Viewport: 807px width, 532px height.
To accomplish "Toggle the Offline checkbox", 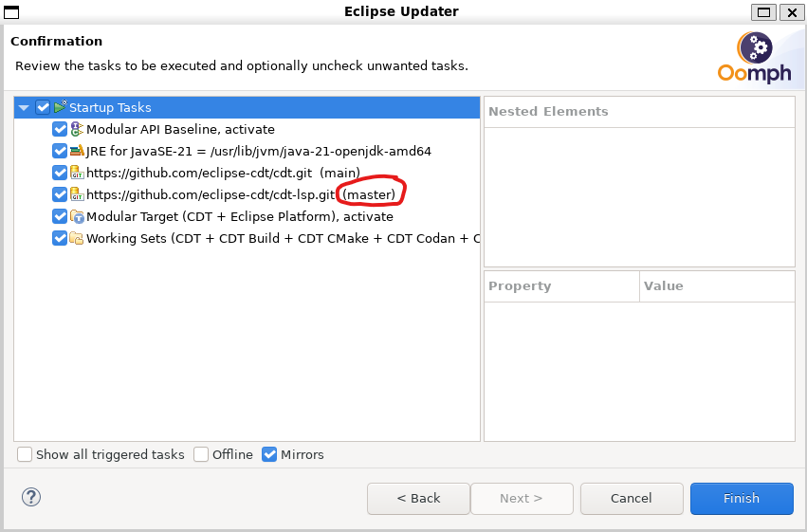I will click(x=201, y=454).
